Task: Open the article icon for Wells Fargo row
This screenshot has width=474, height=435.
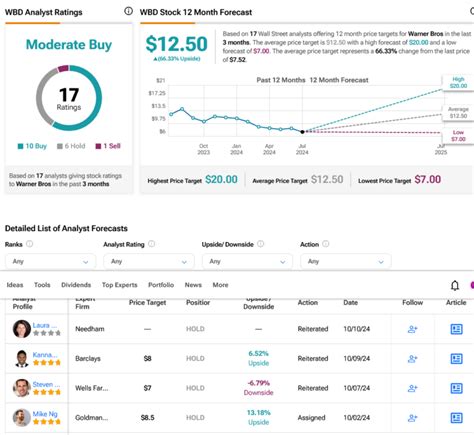Action: pos(456,388)
